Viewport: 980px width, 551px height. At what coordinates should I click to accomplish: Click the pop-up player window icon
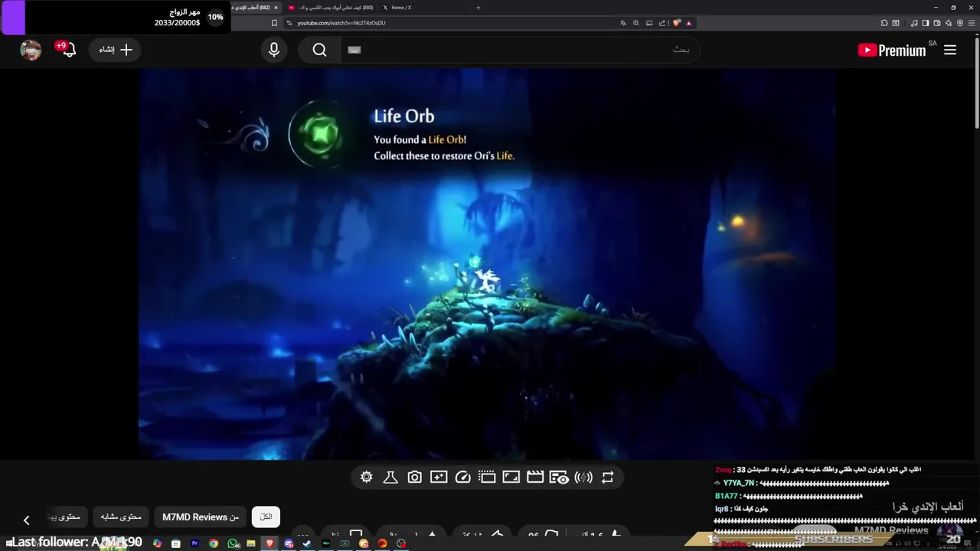[487, 478]
